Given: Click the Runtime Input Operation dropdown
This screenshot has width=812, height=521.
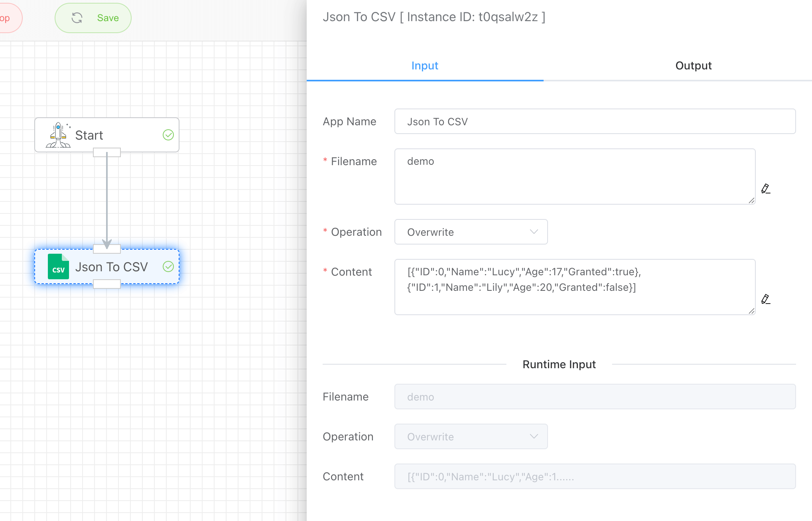Looking at the screenshot, I should pyautogui.click(x=471, y=437).
